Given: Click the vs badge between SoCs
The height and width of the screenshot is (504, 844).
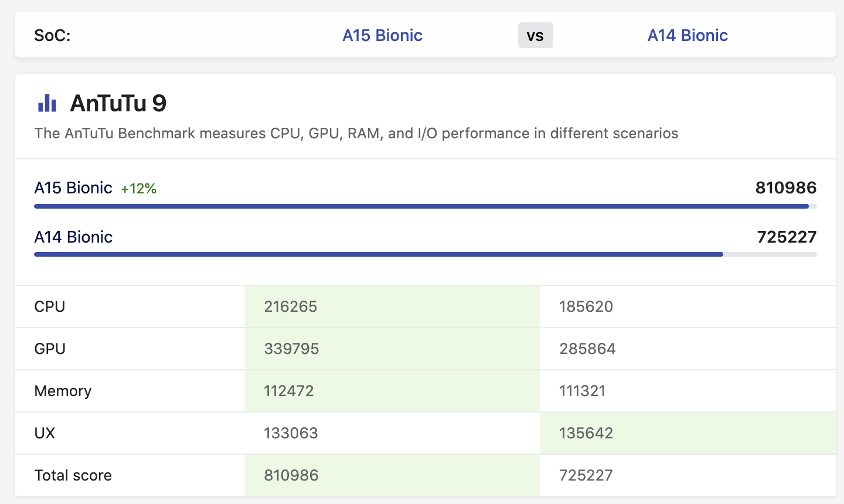Looking at the screenshot, I should coord(535,36).
